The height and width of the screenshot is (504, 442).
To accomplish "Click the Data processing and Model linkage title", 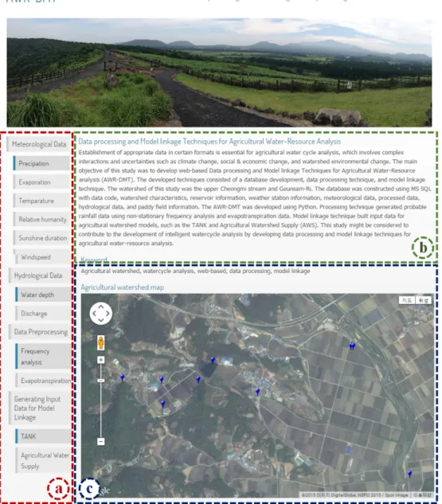I will tap(209, 142).
